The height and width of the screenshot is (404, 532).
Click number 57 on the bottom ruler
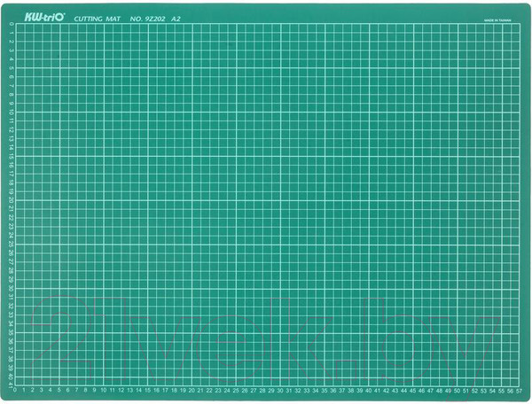[x=520, y=391]
